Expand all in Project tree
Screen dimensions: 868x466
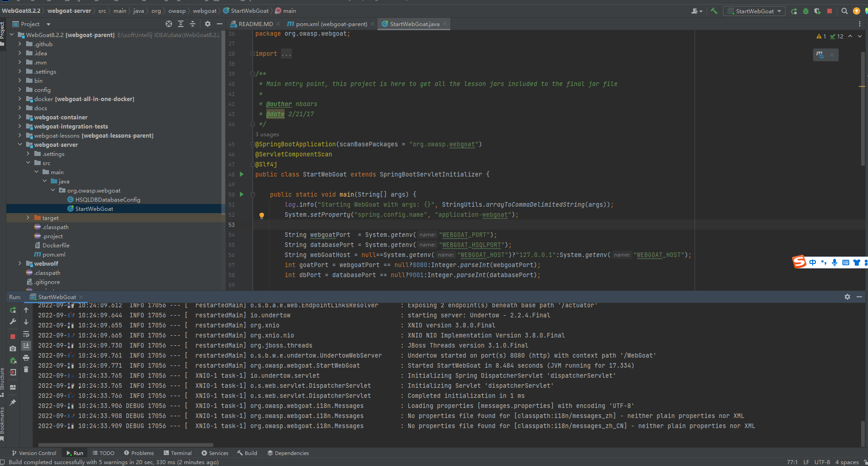(x=181, y=24)
